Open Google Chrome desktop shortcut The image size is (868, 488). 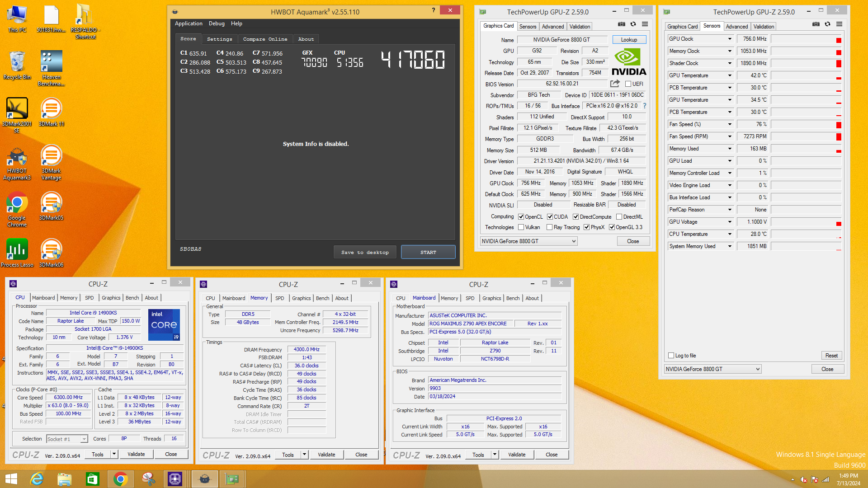(17, 210)
